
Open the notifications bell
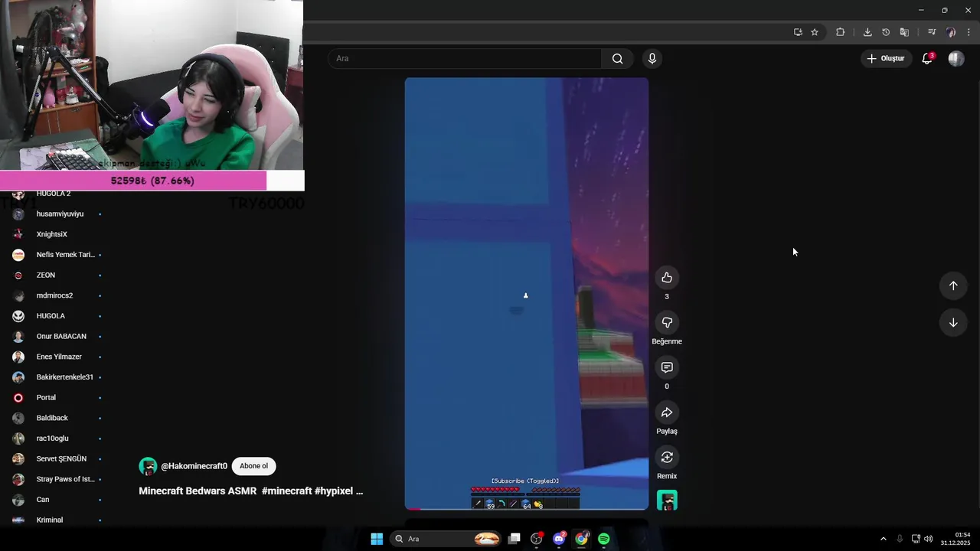click(927, 59)
